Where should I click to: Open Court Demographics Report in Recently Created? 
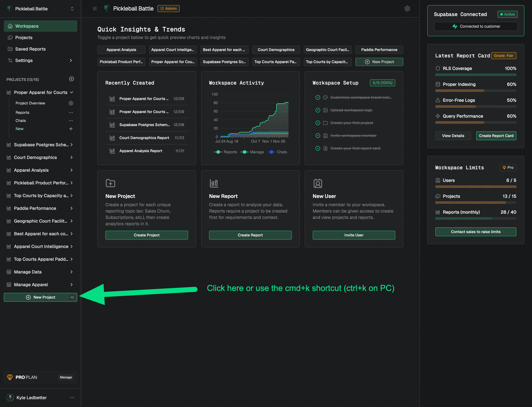pos(144,138)
